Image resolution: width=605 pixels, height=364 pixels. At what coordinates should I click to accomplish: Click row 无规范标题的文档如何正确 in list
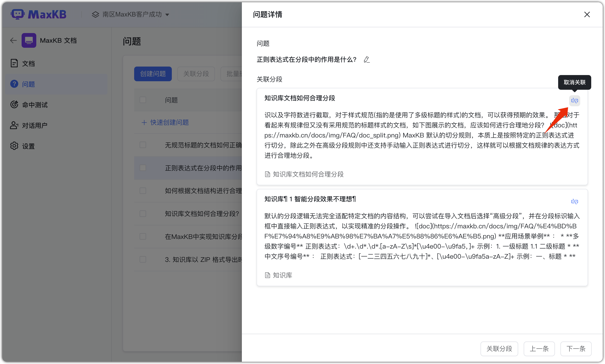coord(188,145)
